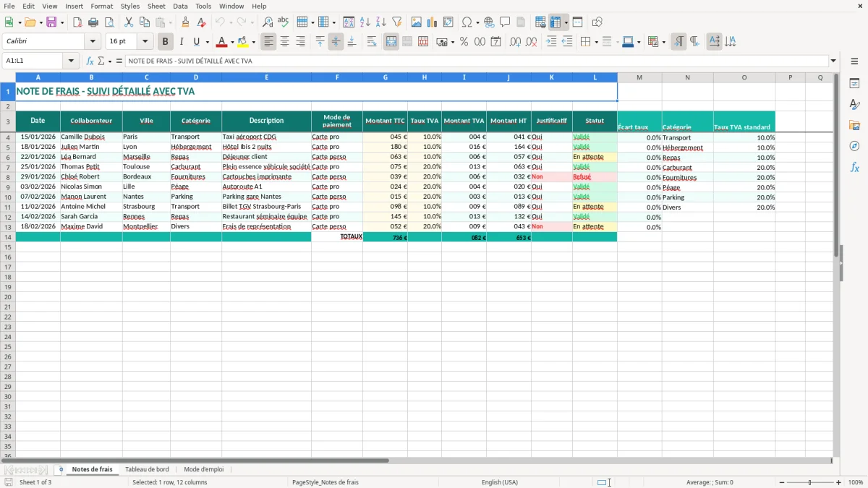Expand the font name dropdown
Viewport: 868px width, 488px height.
(93, 42)
